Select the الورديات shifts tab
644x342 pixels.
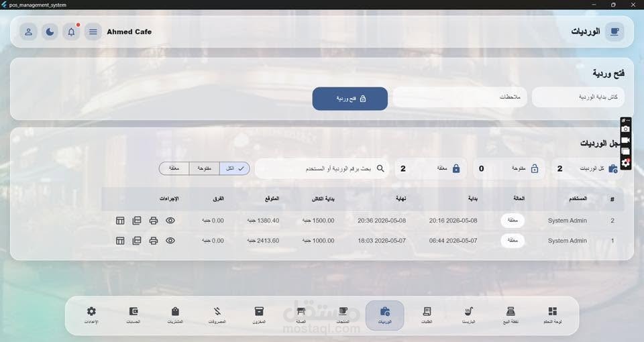point(385,315)
